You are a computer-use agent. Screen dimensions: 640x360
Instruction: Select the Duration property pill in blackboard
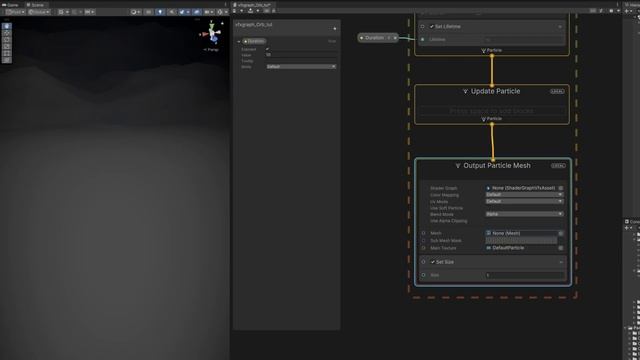[x=254, y=41]
